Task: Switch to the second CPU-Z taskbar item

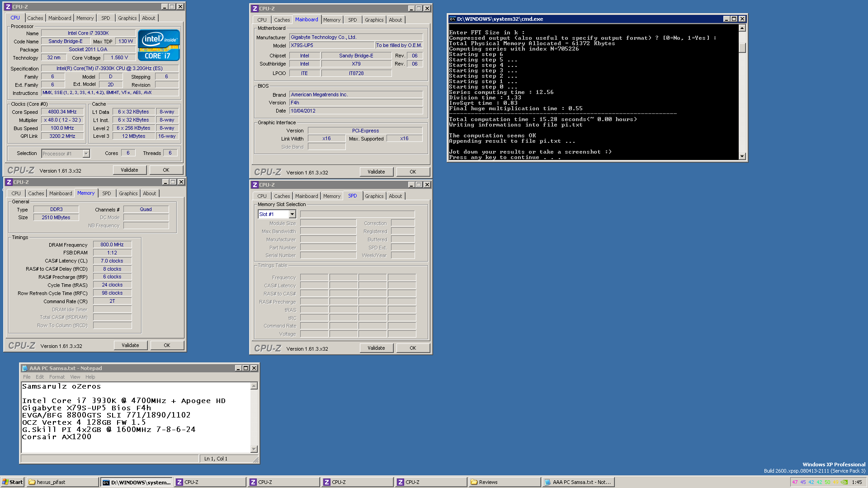Action: 284,482
